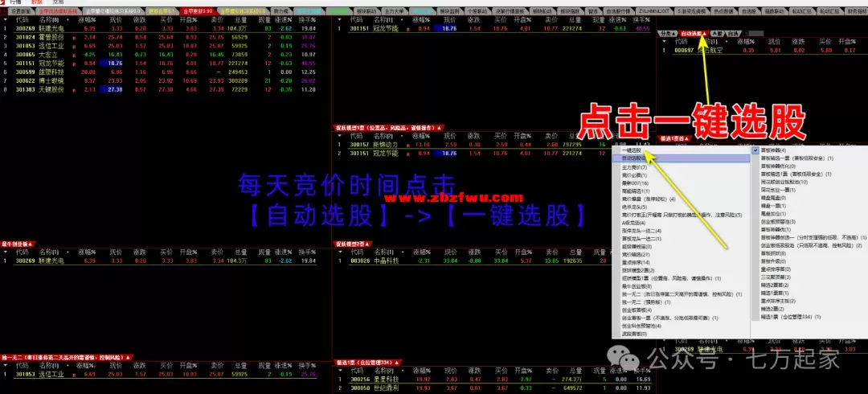Switch to the 设置版面 tab
The height and width of the screenshot is (394, 868).
20,10
